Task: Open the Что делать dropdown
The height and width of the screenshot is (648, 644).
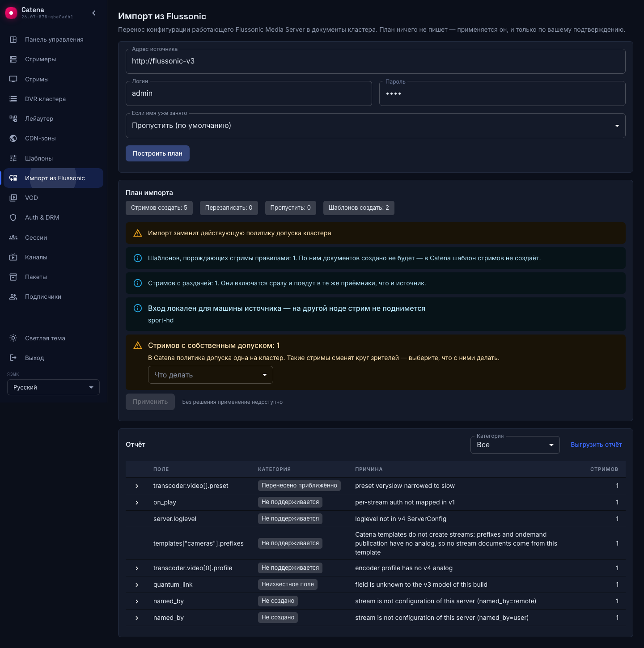Action: (x=211, y=375)
